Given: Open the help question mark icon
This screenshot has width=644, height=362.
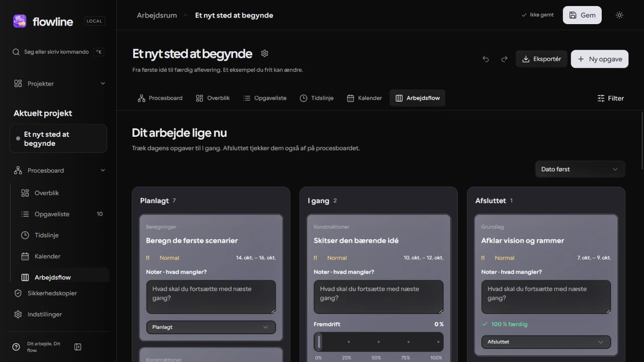Looking at the screenshot, I should point(16,347).
